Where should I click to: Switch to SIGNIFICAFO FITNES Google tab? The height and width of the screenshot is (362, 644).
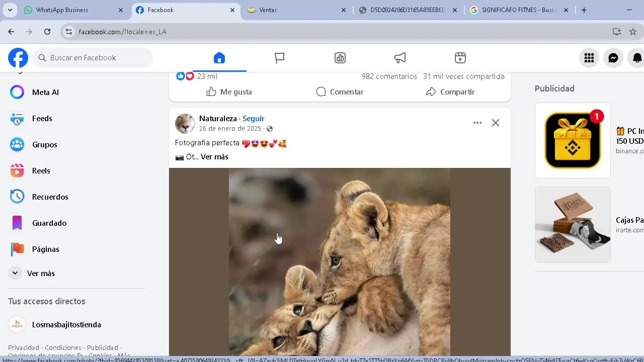click(518, 10)
